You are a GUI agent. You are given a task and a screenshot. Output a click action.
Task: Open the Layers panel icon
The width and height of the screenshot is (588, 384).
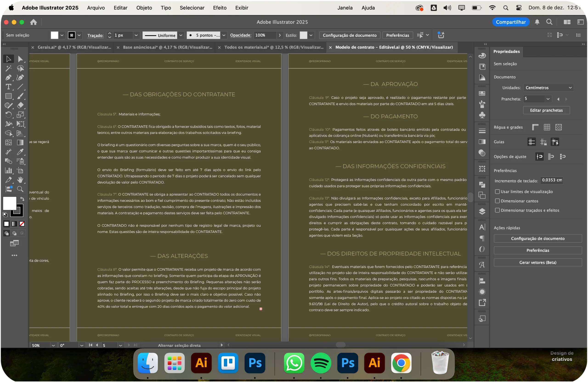click(x=482, y=212)
